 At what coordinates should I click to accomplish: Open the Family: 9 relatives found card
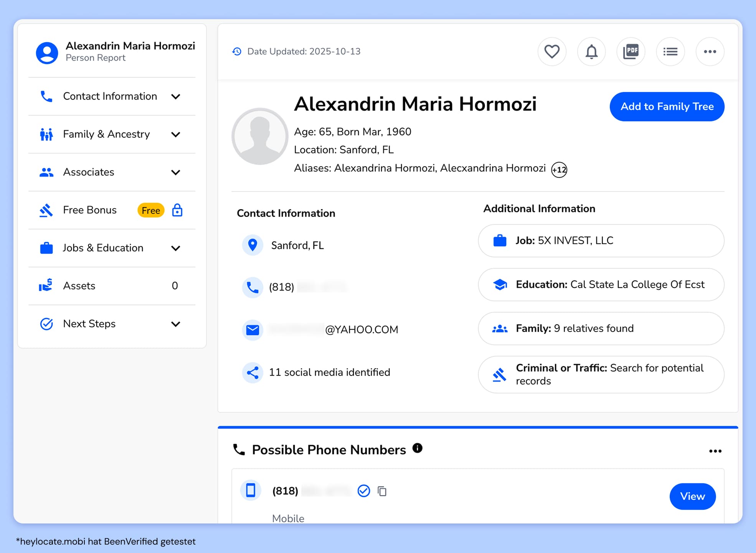click(601, 329)
